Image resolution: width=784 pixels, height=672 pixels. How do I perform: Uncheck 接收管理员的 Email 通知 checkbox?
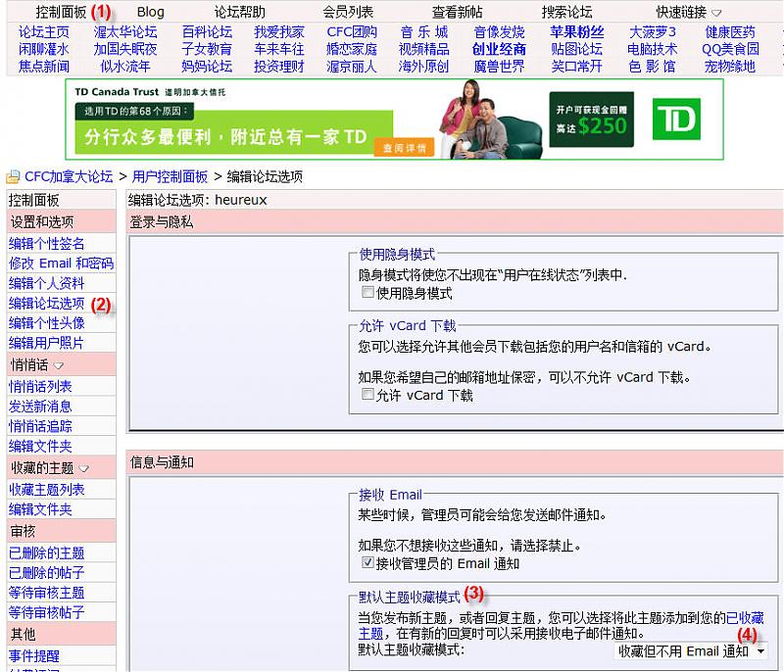(x=367, y=563)
